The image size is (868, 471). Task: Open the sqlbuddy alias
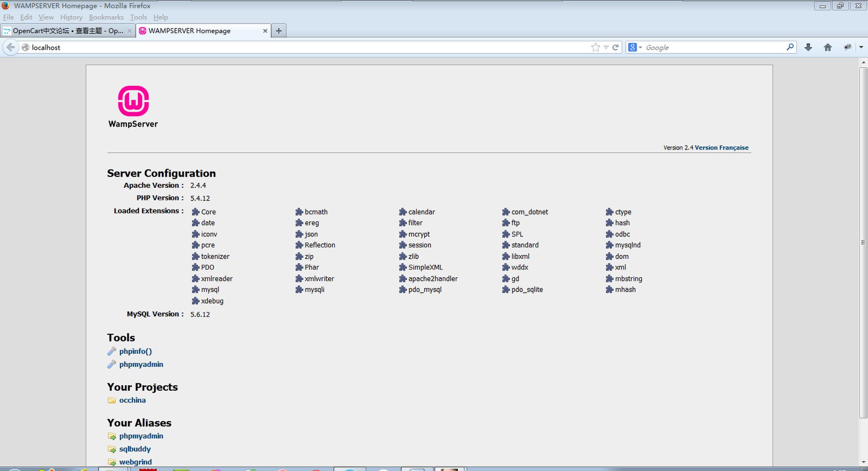(135, 449)
